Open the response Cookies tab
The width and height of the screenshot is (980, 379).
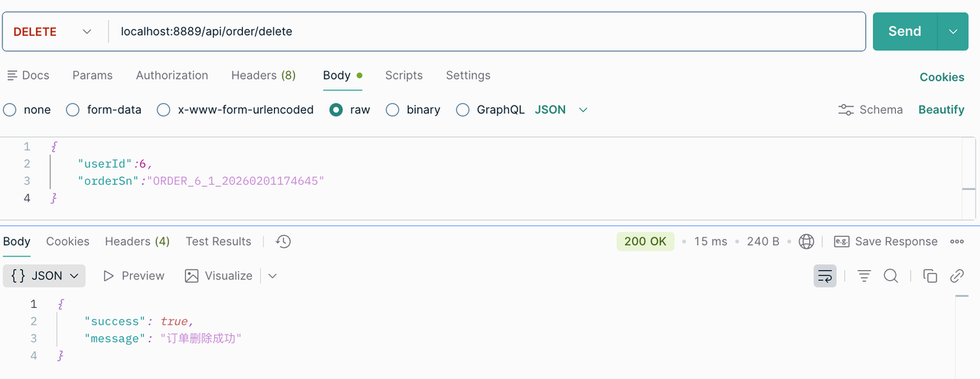(68, 241)
